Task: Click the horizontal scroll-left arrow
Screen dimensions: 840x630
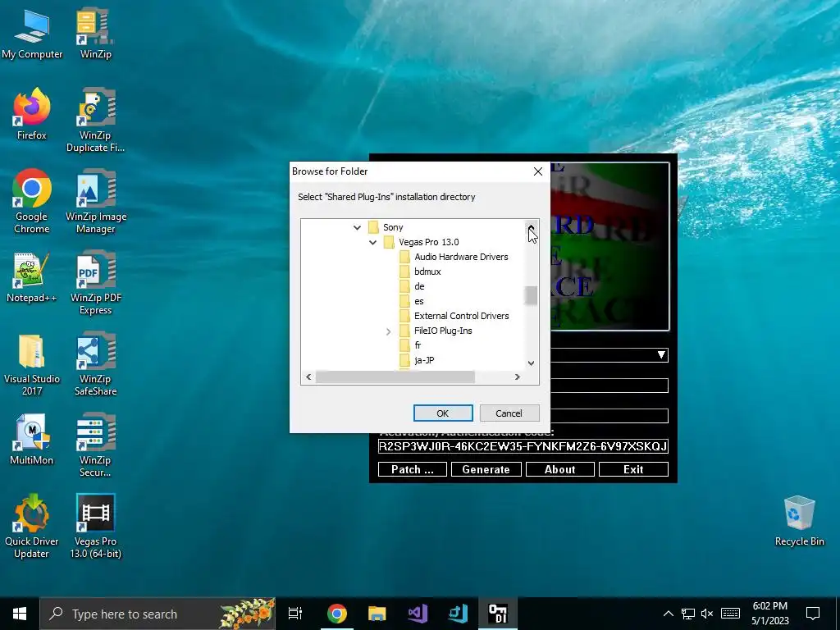Action: 308,377
